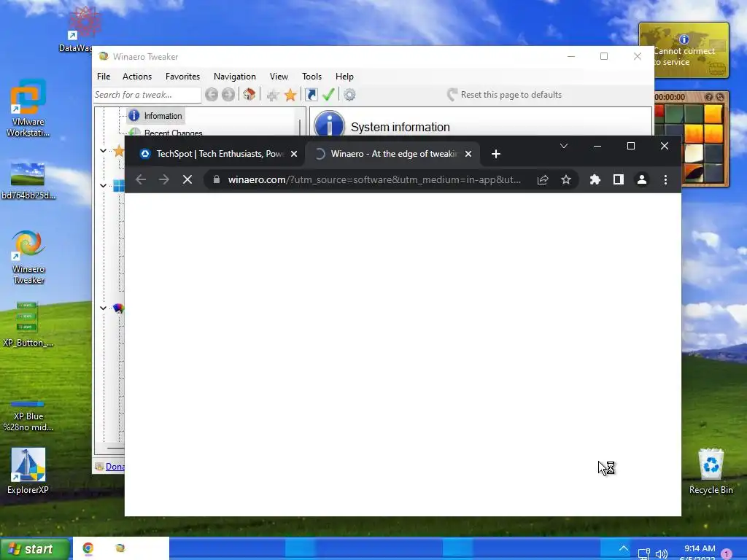The width and height of the screenshot is (747, 560).
Task: Open the settings gear in Tweaker toolbar
Action: tap(349, 95)
